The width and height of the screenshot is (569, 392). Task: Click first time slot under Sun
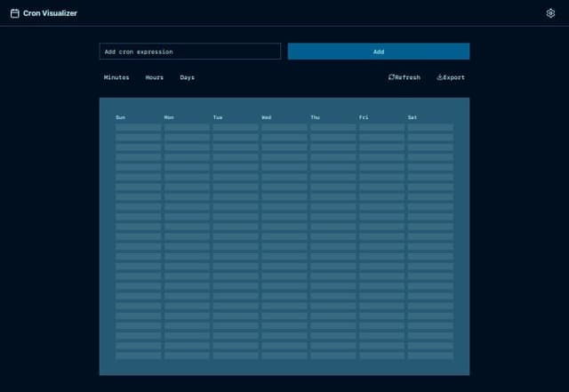point(139,127)
